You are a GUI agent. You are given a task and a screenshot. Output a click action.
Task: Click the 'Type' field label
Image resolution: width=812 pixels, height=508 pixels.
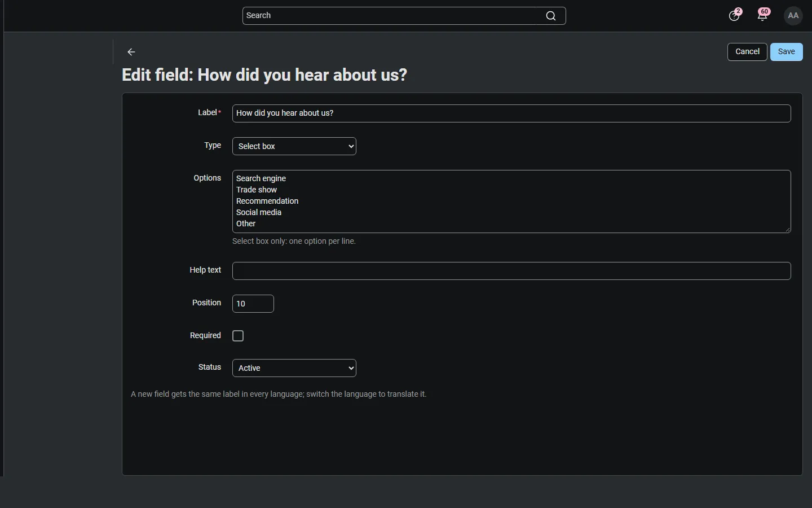tap(213, 146)
